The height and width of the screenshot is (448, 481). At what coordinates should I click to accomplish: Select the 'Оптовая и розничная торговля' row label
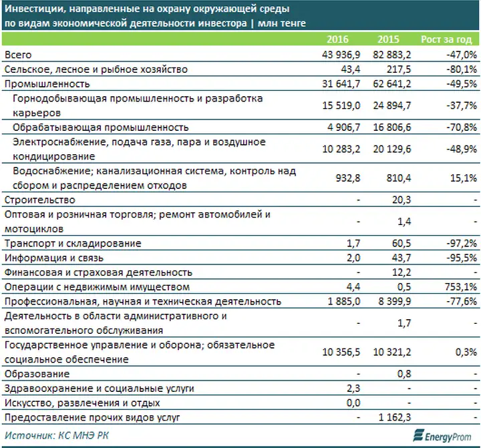point(138,222)
